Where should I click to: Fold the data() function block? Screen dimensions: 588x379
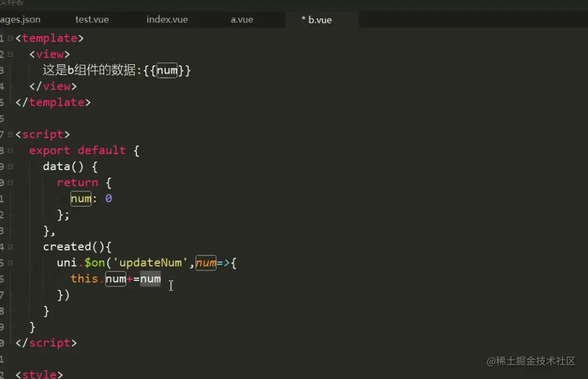pos(10,166)
